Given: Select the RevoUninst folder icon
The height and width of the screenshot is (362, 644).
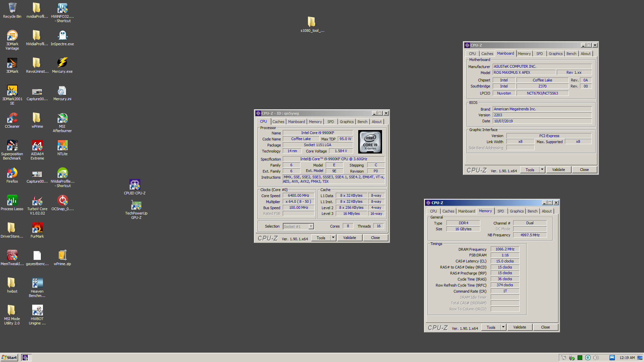Looking at the screenshot, I should [37, 63].
